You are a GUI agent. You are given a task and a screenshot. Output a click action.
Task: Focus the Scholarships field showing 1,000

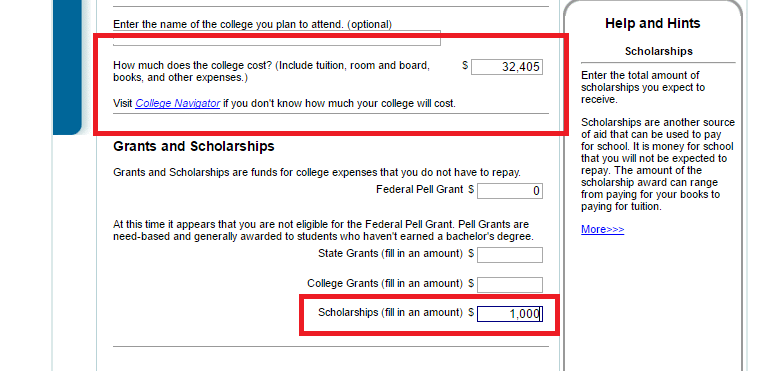510,314
